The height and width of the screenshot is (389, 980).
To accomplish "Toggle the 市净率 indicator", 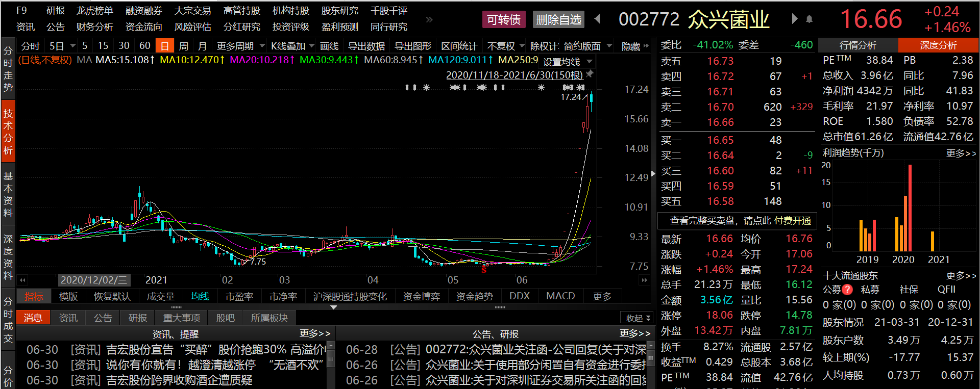I will point(283,296).
